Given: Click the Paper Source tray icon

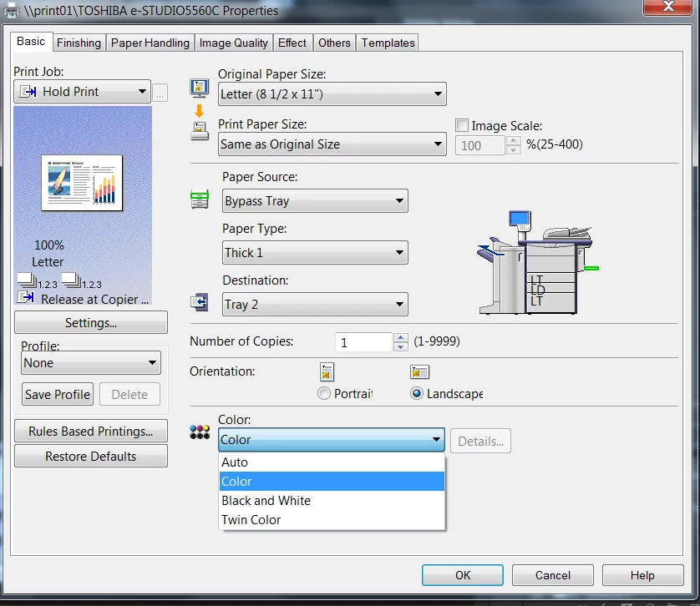Looking at the screenshot, I should click(200, 199).
